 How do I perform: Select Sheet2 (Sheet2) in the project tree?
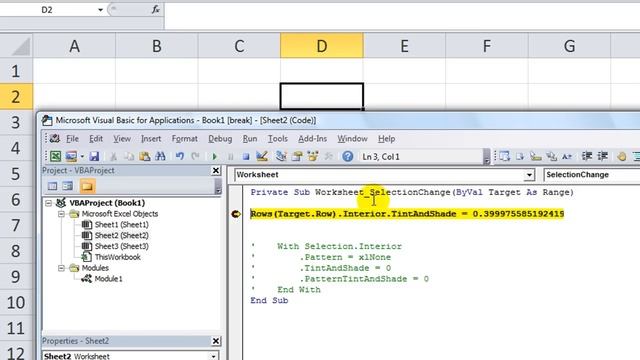tap(121, 236)
